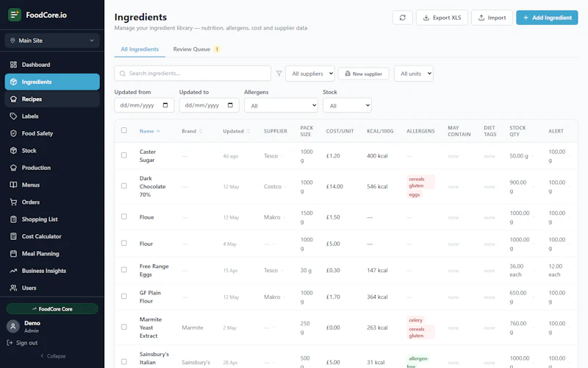Open the All units dropdown
588x368 pixels.
coord(414,74)
